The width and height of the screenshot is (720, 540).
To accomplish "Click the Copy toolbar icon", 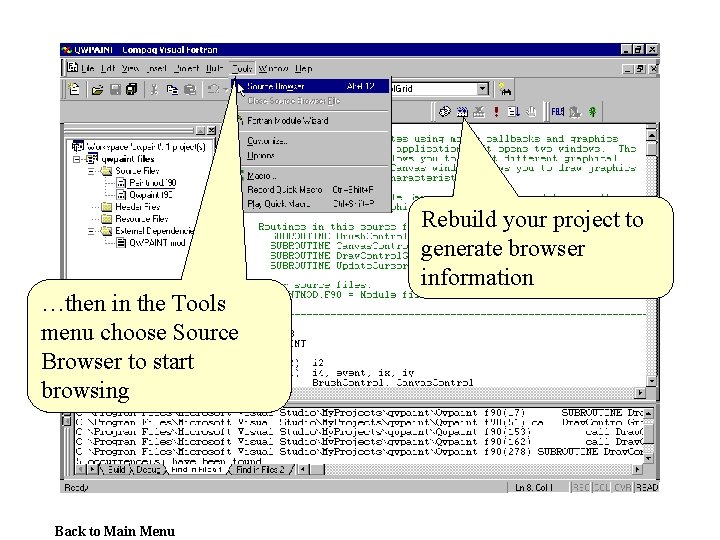I will [172, 90].
